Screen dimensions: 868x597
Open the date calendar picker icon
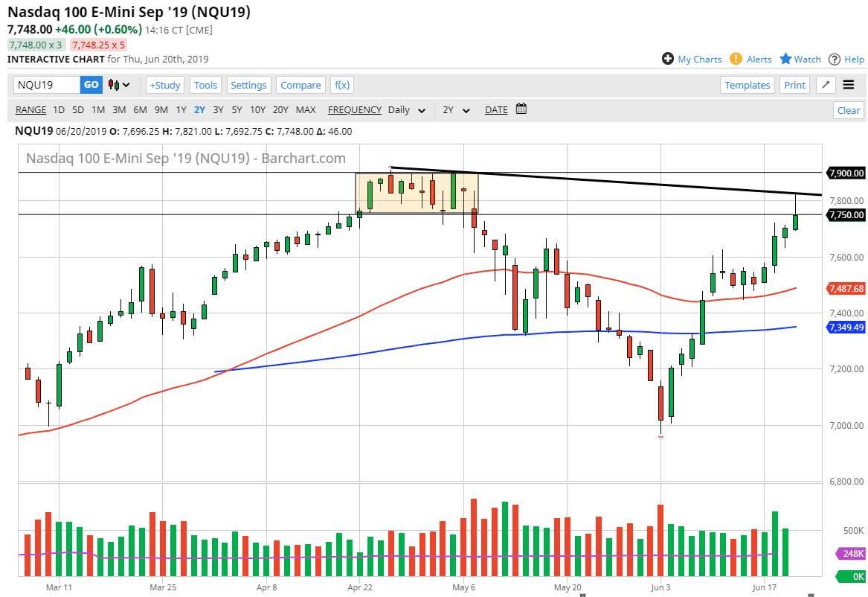[x=521, y=109]
